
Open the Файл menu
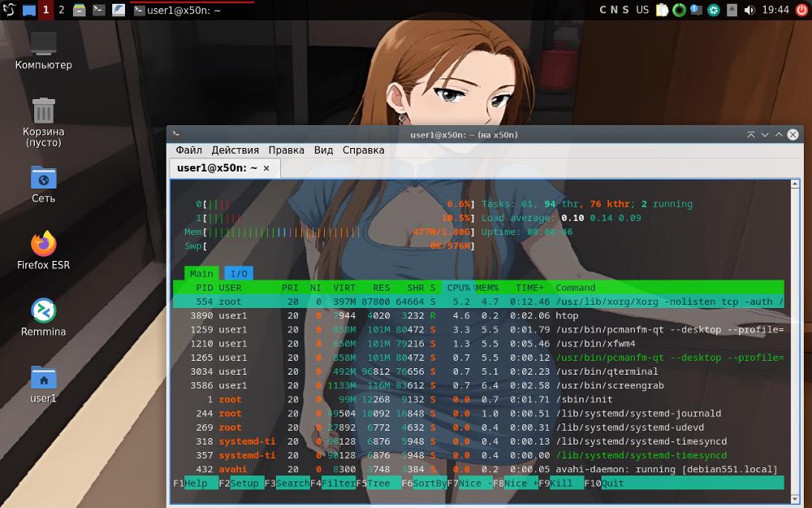tap(188, 150)
